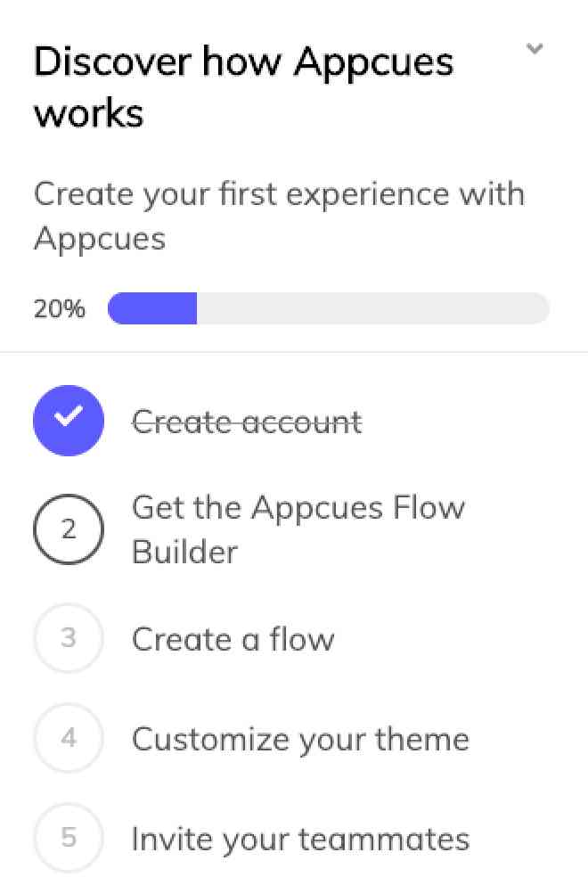
Task: Select the Invite your teammates checklist item
Action: click(300, 838)
